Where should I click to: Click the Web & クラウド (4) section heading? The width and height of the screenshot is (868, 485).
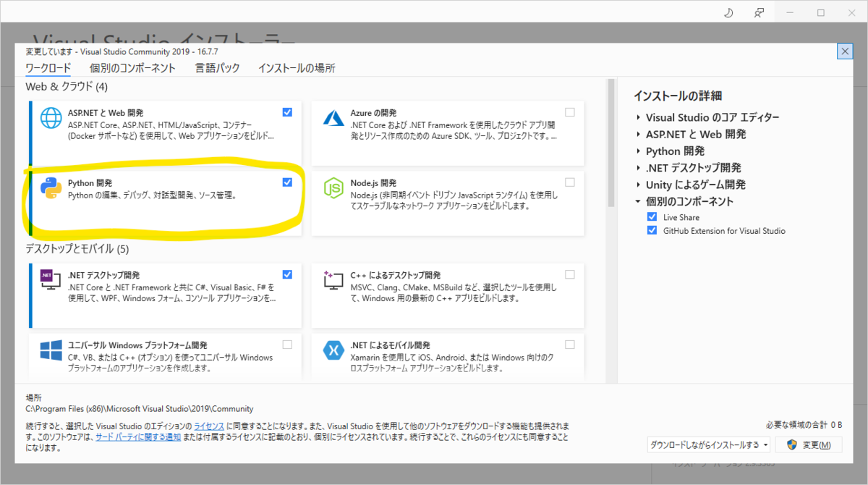67,87
